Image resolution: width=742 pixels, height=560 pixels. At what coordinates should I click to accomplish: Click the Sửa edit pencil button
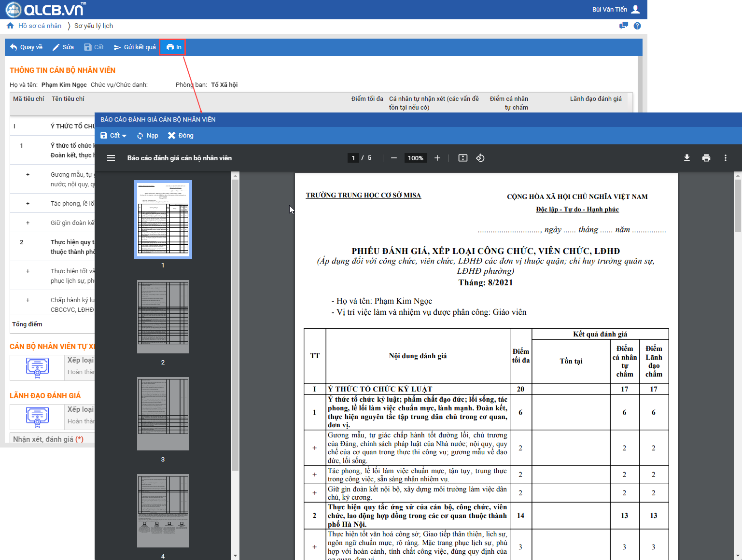pyautogui.click(x=63, y=47)
